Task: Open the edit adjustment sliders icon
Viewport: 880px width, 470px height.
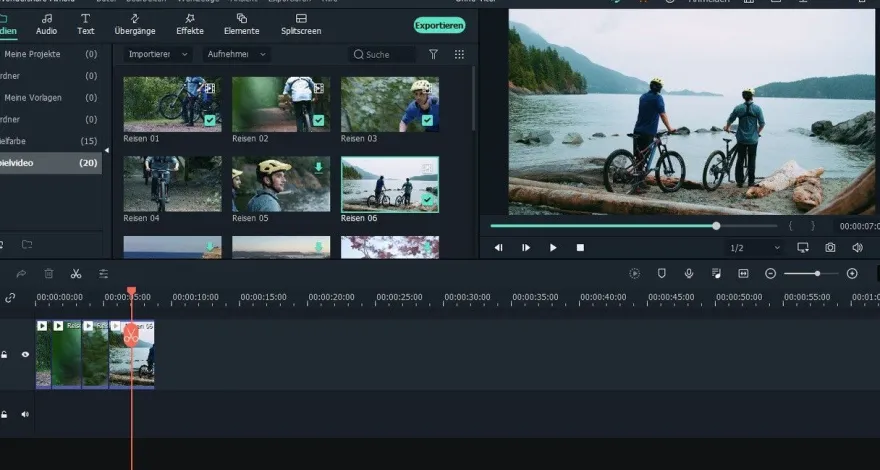Action: 103,274
